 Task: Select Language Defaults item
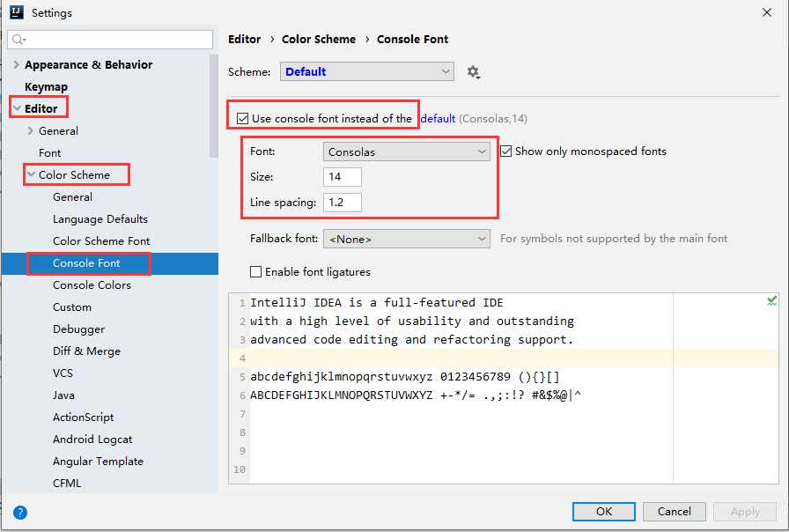point(100,219)
